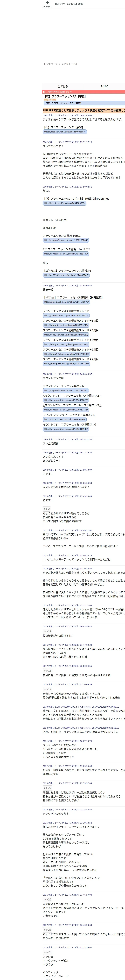
Task: Open the スピリチュアル breadcrumb link
Action: pos(69,64)
